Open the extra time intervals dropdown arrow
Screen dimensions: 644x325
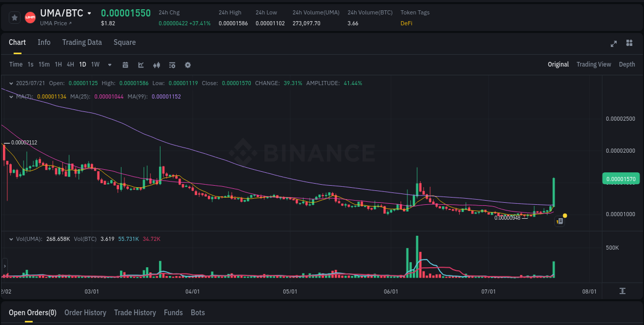pos(109,64)
